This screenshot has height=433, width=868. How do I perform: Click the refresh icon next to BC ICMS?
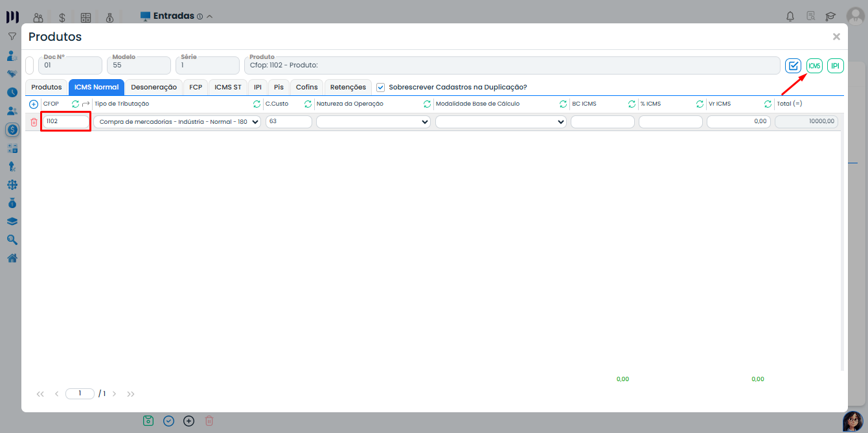click(632, 104)
